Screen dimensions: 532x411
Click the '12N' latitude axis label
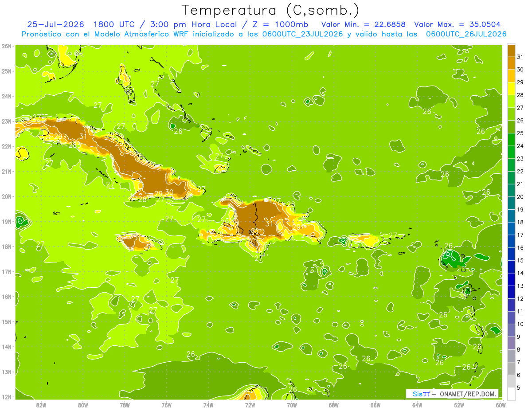point(7,397)
